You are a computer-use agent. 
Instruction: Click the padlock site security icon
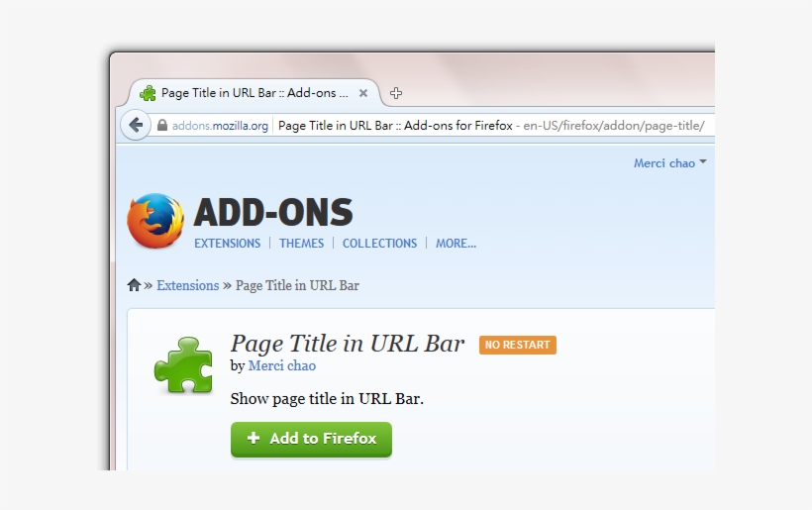(162, 126)
